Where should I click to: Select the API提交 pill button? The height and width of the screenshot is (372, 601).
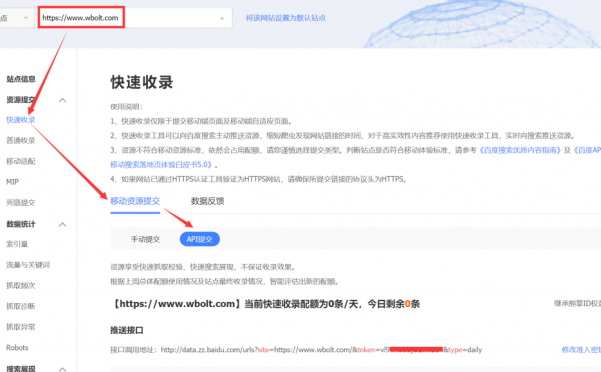pos(200,239)
